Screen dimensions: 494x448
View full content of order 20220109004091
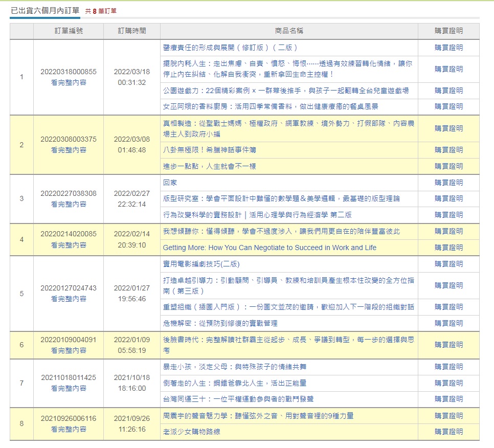(69, 350)
